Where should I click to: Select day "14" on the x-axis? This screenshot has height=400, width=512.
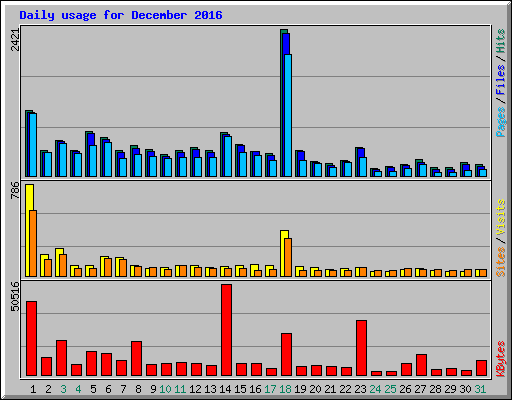(x=225, y=389)
